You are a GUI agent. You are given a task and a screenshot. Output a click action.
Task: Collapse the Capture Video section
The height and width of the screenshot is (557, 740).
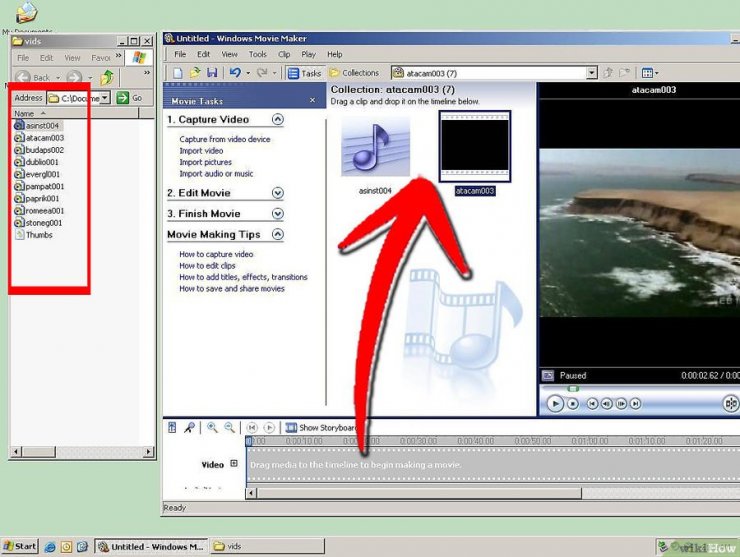pyautogui.click(x=278, y=119)
